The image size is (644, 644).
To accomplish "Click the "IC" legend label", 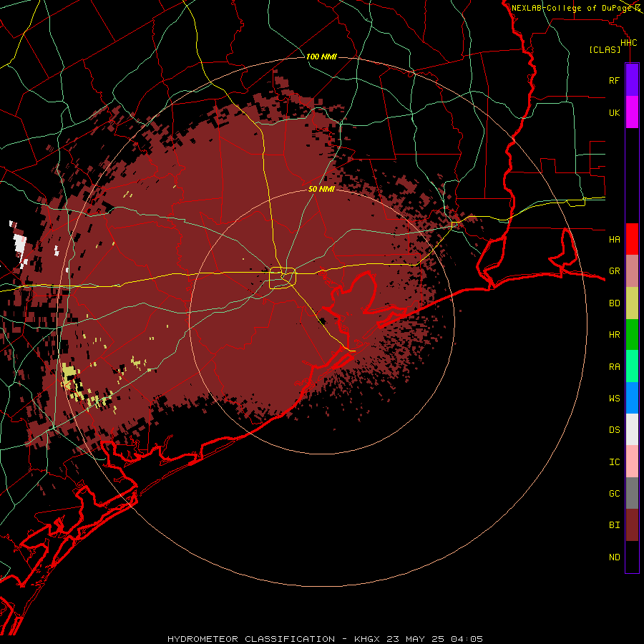I will pos(614,462).
